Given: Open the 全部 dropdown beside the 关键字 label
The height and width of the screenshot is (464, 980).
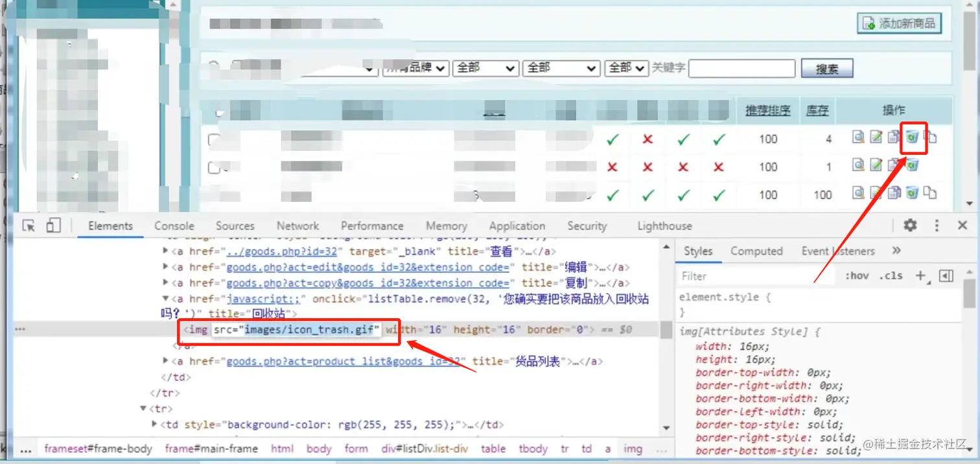Looking at the screenshot, I should click(626, 68).
